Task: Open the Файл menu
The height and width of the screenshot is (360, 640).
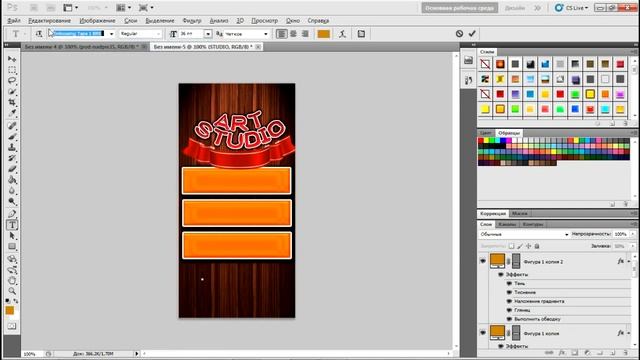Action: coord(13,20)
